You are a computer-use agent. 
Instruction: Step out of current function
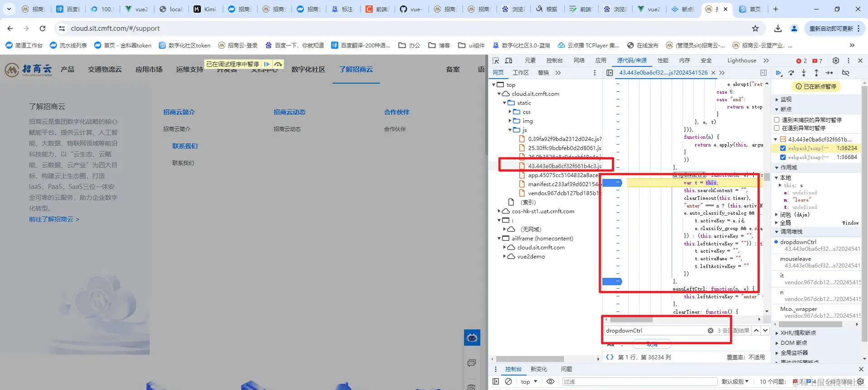(816, 73)
